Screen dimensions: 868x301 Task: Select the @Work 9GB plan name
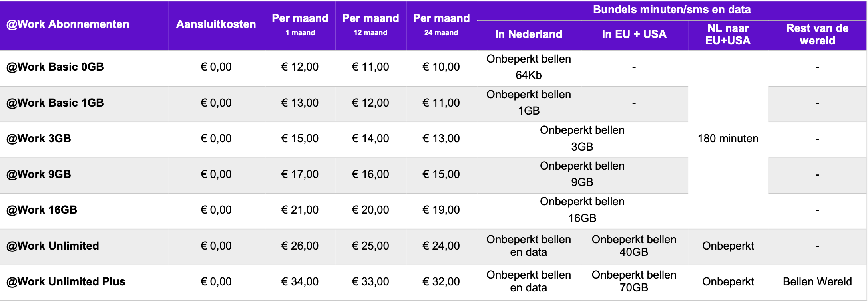coord(39,174)
